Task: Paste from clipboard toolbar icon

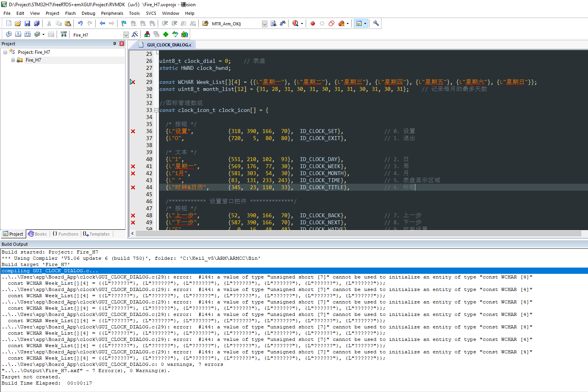Action: tap(68, 23)
